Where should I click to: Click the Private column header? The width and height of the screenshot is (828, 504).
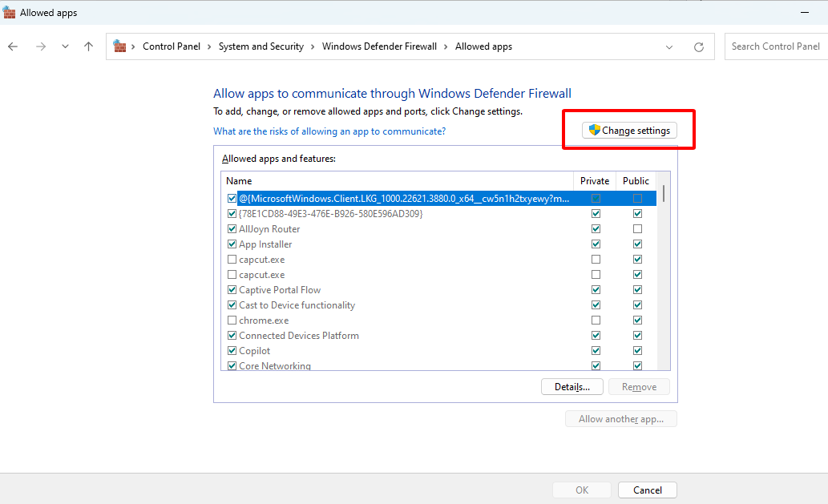point(595,181)
